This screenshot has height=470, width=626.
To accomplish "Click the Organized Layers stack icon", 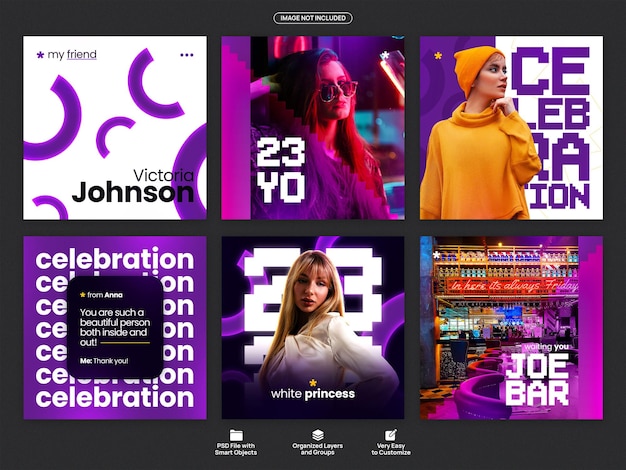I will pyautogui.click(x=318, y=435).
